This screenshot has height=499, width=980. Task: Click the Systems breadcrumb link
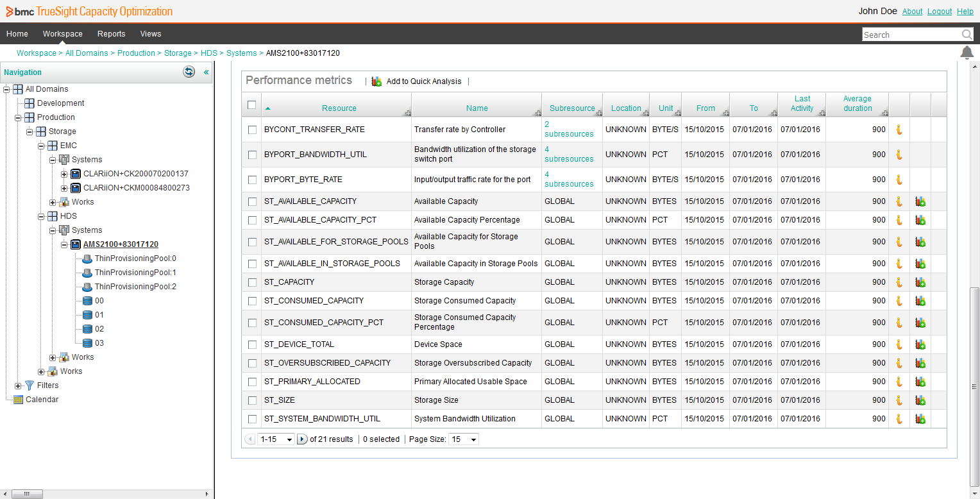click(x=241, y=53)
